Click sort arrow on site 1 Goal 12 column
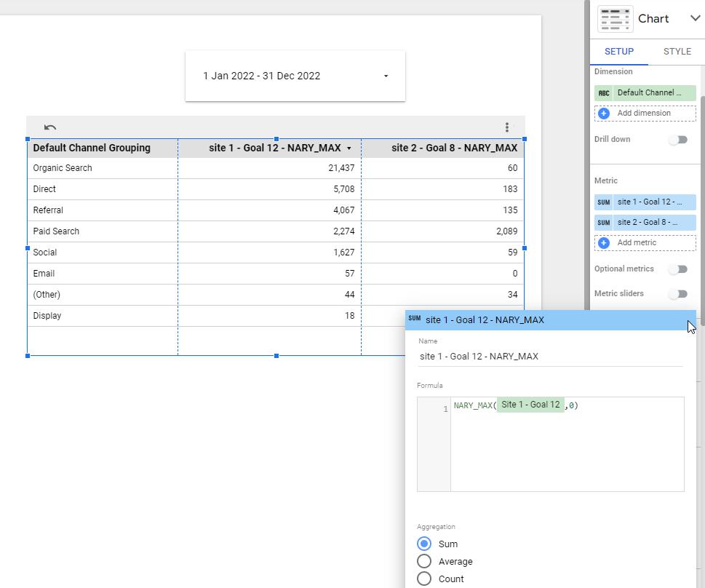The image size is (705, 588). (349, 148)
